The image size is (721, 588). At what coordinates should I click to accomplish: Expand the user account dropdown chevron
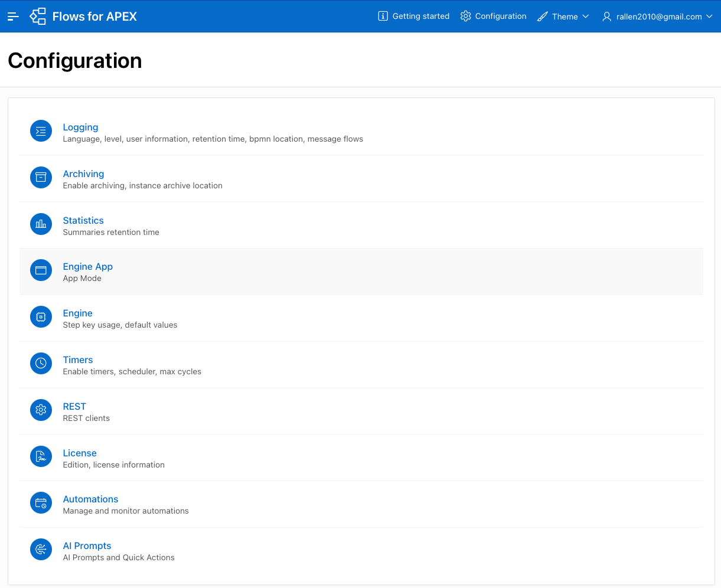[x=709, y=17]
